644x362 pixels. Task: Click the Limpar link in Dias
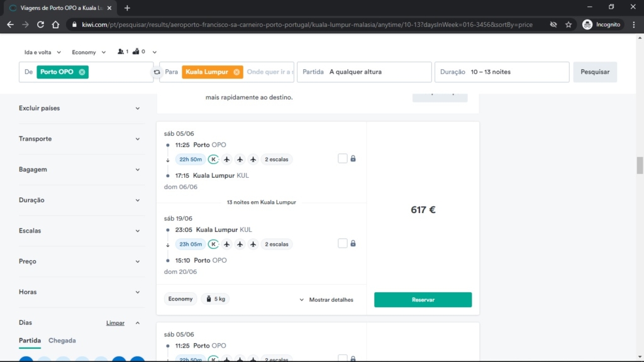pyautogui.click(x=115, y=323)
